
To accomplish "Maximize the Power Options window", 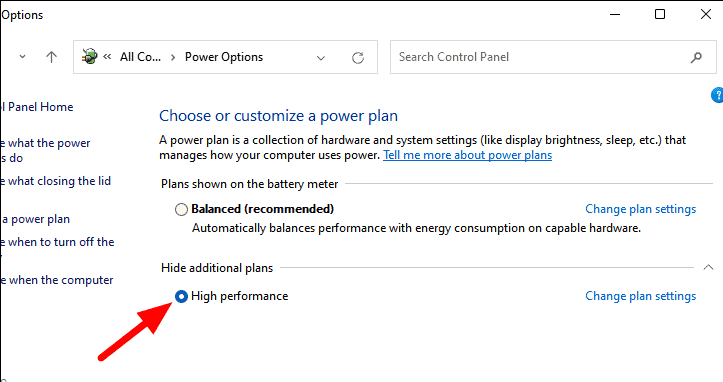I will (x=660, y=14).
